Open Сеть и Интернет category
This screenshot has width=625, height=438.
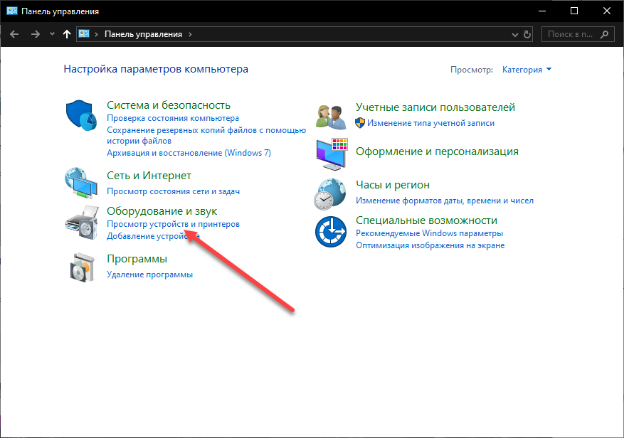coord(149,175)
